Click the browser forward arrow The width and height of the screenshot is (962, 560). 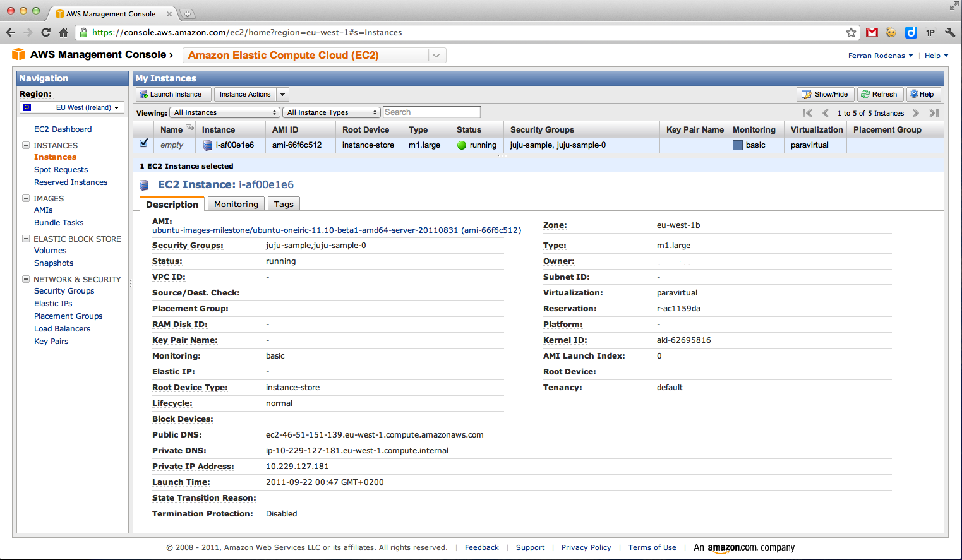point(28,32)
